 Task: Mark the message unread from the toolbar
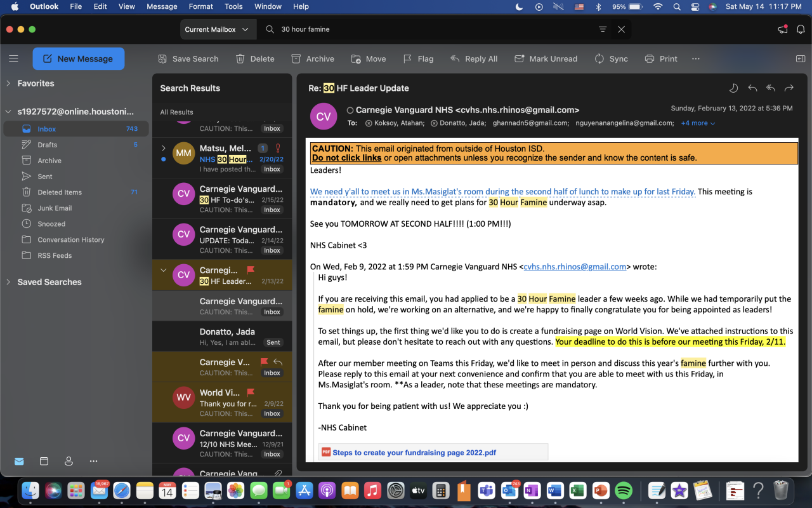[x=546, y=58]
